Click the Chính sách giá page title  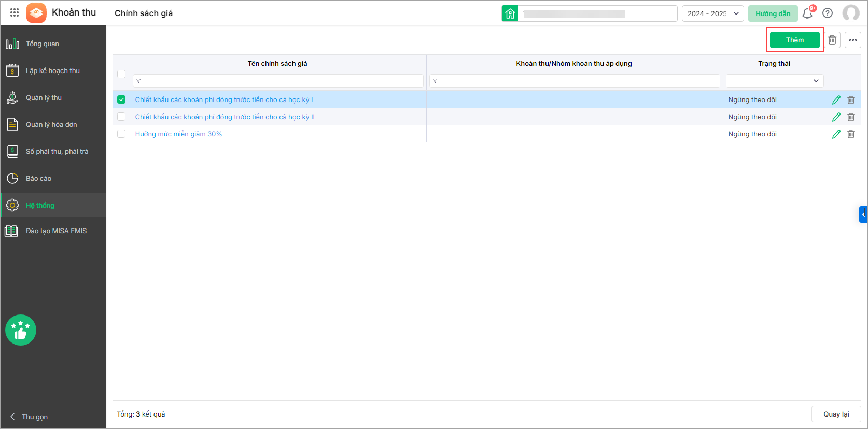144,13
